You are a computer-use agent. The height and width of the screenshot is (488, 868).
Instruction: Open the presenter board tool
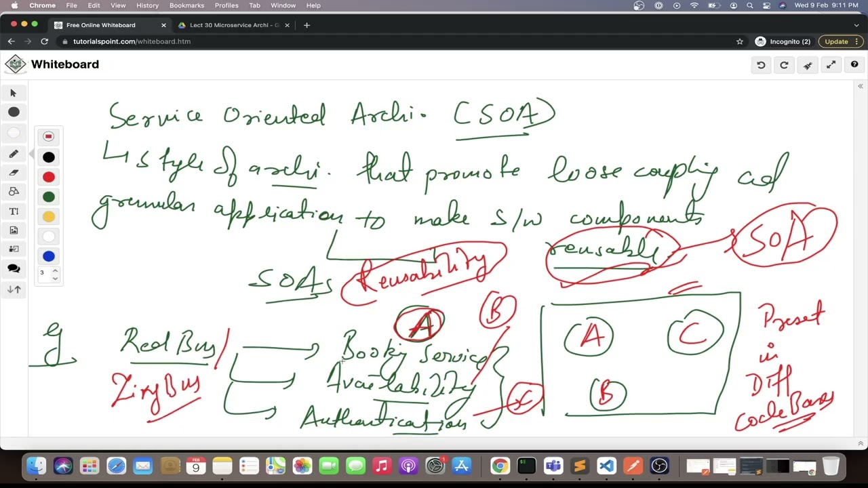14,249
